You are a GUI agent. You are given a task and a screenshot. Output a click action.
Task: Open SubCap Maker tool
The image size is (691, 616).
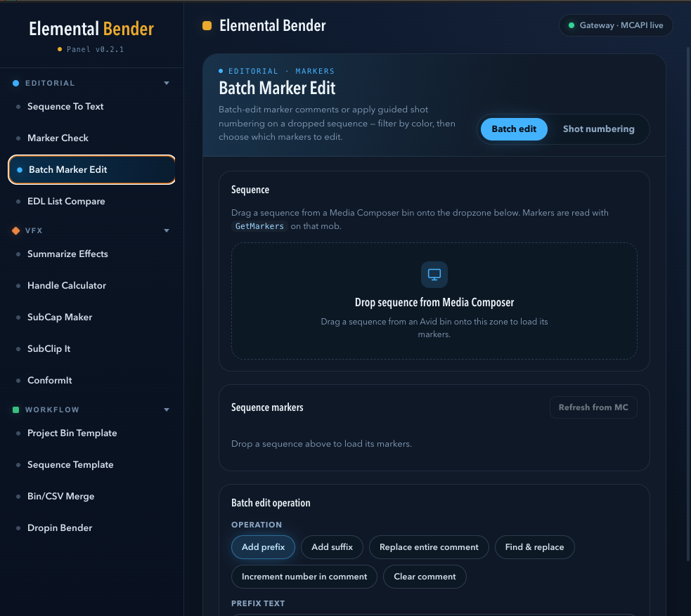[91, 317]
